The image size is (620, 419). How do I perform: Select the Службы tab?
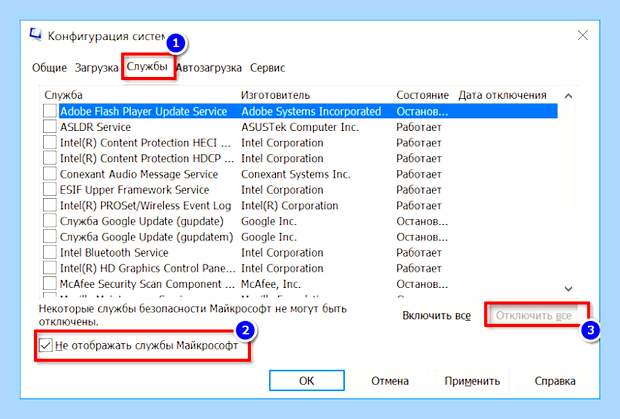147,66
